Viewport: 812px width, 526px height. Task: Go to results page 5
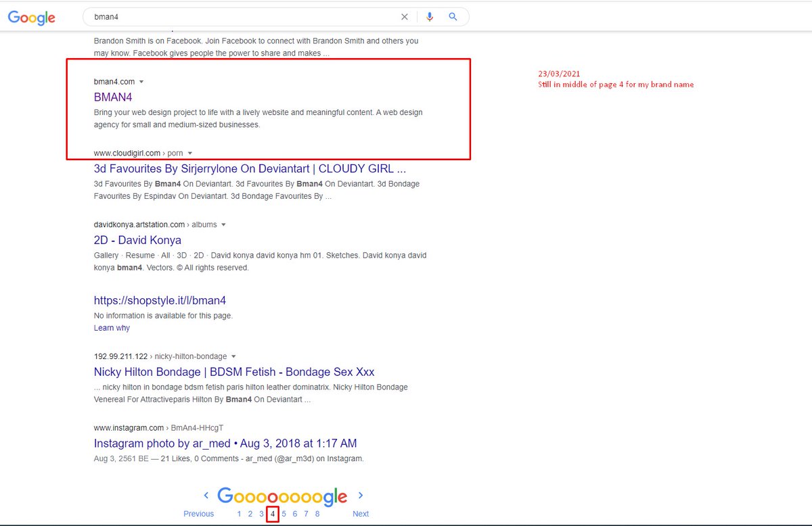pyautogui.click(x=284, y=514)
